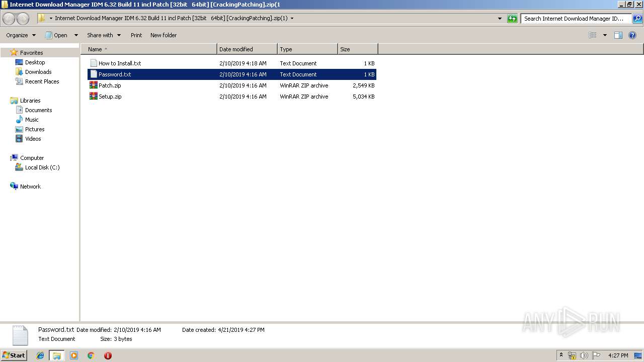Open the Videos library

(33, 139)
